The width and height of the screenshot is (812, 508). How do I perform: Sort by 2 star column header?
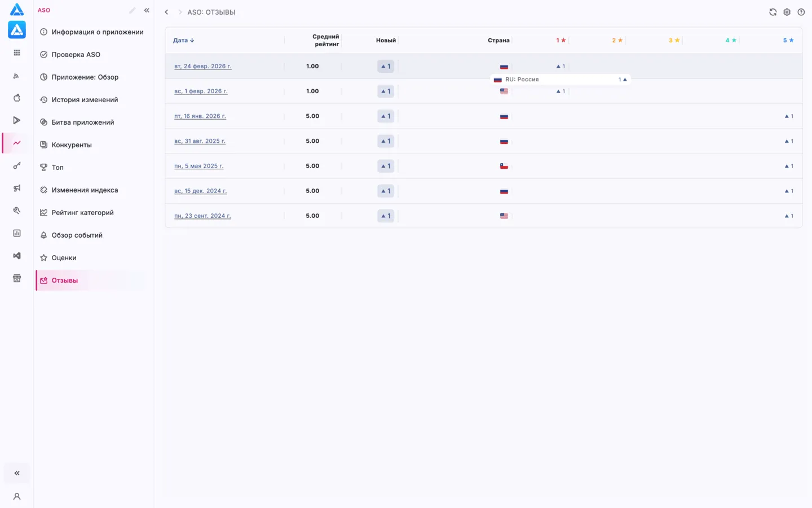click(617, 40)
